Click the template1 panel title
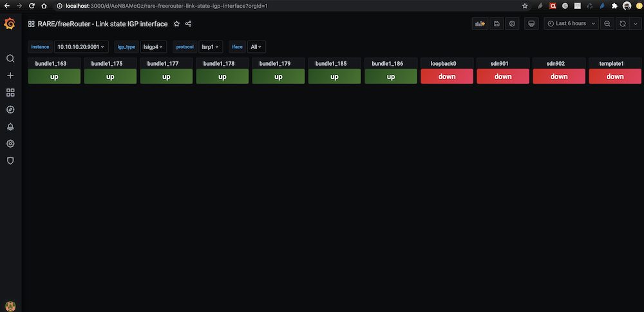This screenshot has height=312, width=644. pos(612,64)
